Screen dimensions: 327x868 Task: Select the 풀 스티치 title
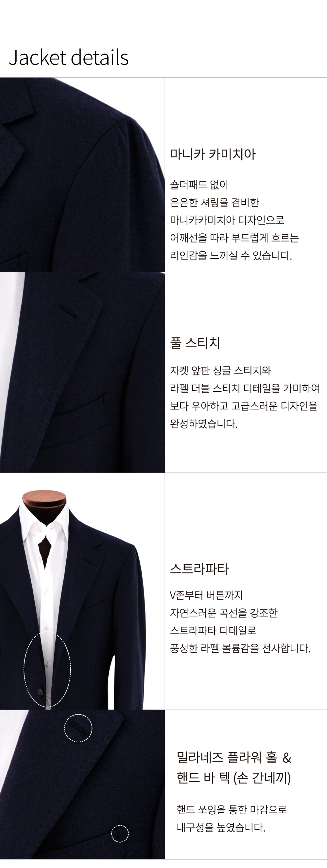coord(195,343)
